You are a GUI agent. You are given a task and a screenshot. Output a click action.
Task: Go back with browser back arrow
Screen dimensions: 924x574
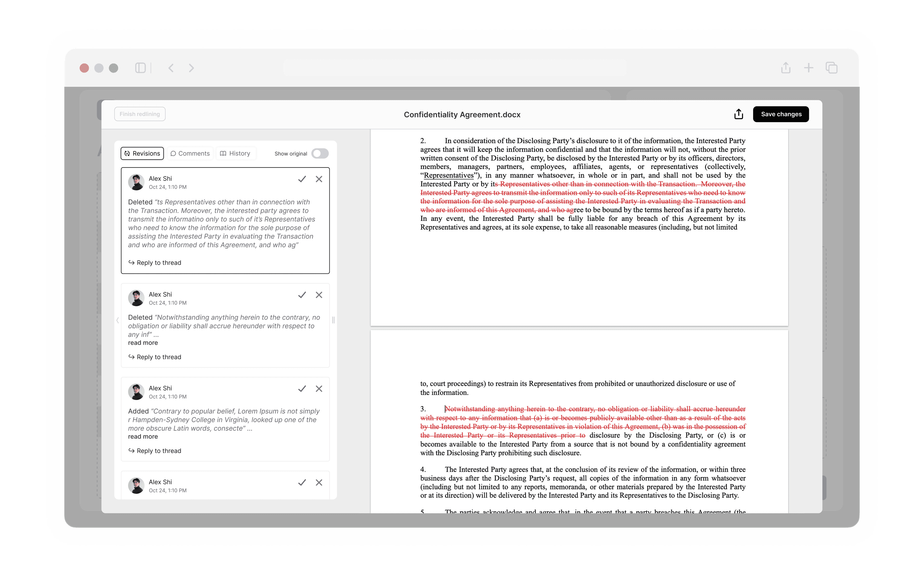171,68
